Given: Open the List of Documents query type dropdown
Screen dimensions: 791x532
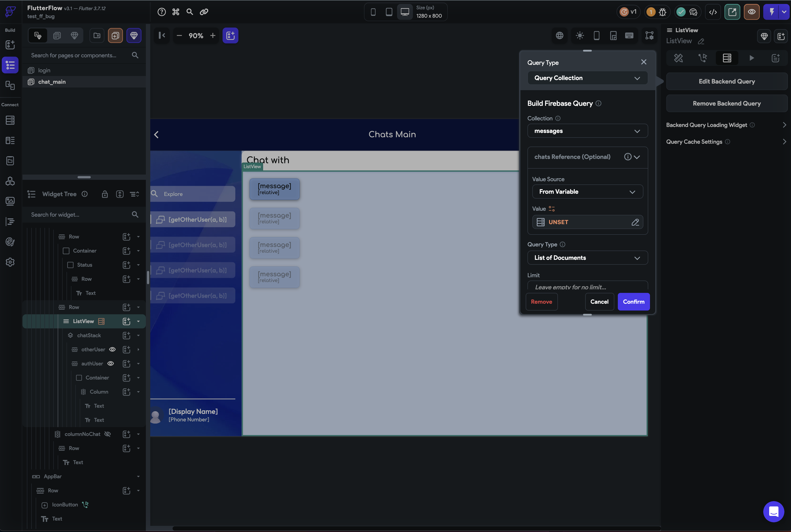Looking at the screenshot, I should pyautogui.click(x=587, y=258).
